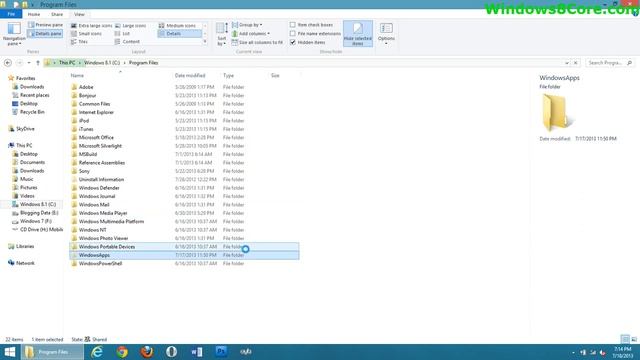This screenshot has width=640, height=360.
Task: Switch to the View ribbon tab
Action: pyautogui.click(x=79, y=14)
